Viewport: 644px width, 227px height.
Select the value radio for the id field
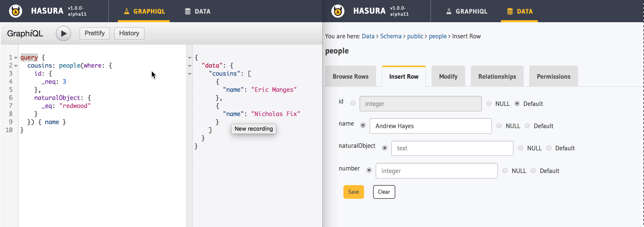click(x=353, y=103)
